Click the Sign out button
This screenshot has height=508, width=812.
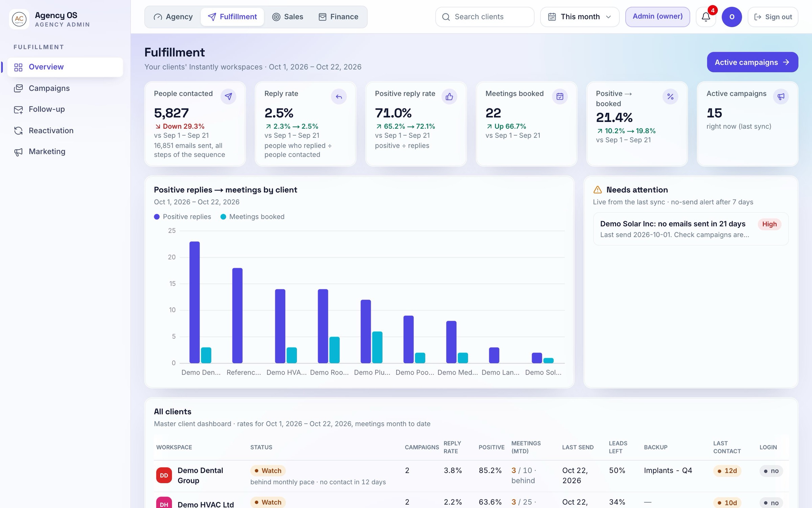coord(773,17)
